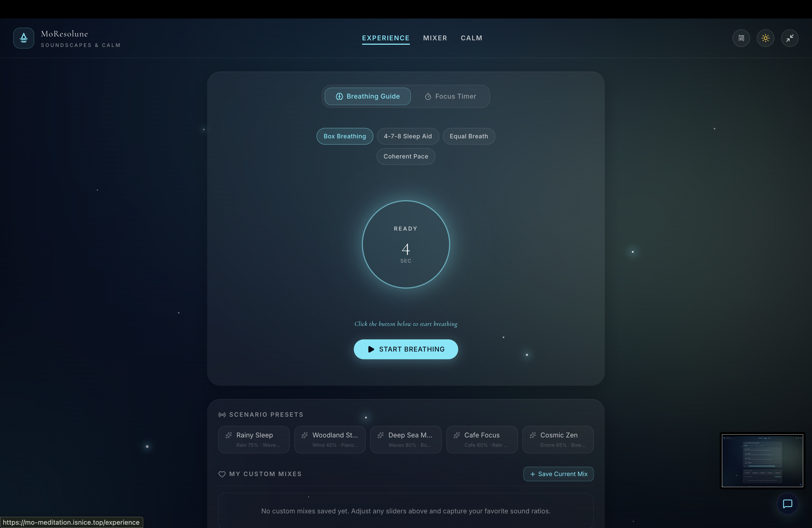Click the sparkle icon on Woodland St... card
The width and height of the screenshot is (812, 528).
pos(305,435)
